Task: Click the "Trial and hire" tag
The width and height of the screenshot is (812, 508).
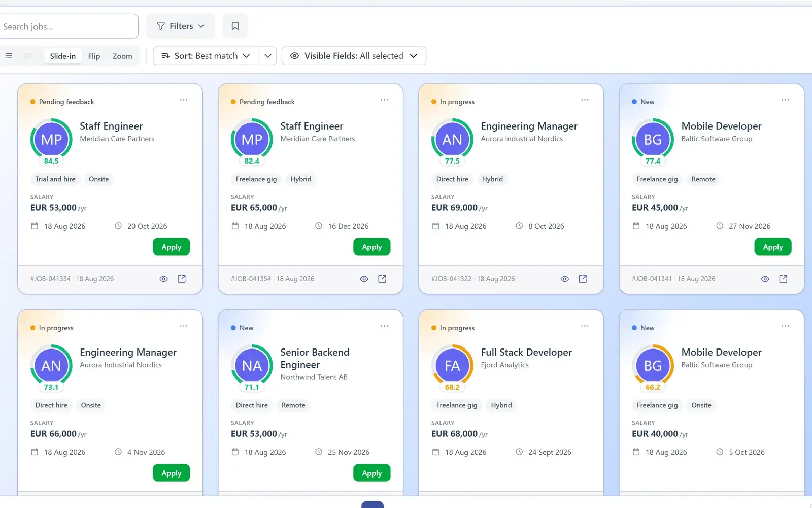Action: [55, 179]
